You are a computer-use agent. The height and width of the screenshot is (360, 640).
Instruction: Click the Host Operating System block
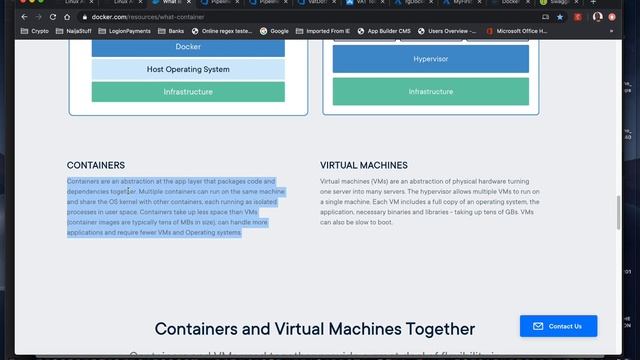click(x=188, y=69)
